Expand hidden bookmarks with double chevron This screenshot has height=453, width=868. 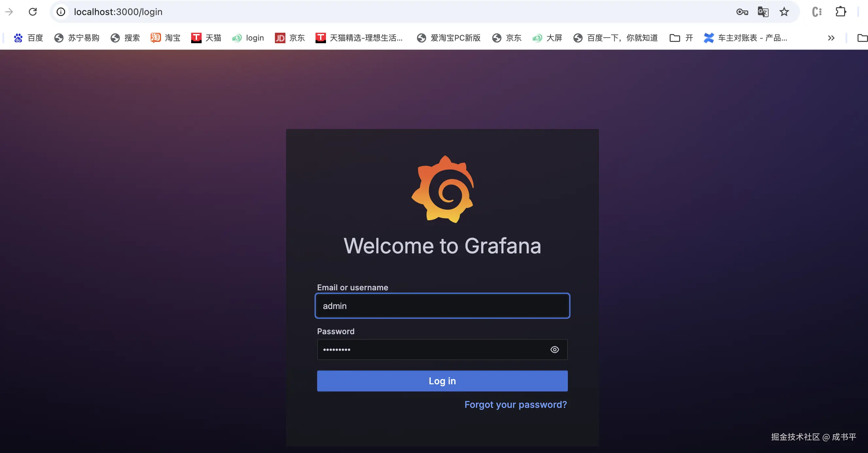(831, 38)
